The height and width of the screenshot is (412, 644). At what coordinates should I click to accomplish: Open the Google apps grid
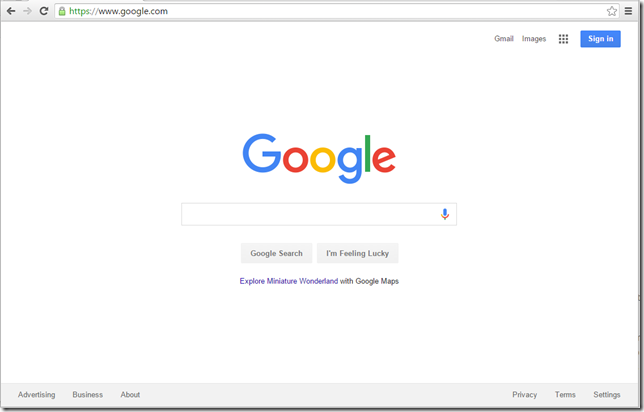pyautogui.click(x=563, y=39)
